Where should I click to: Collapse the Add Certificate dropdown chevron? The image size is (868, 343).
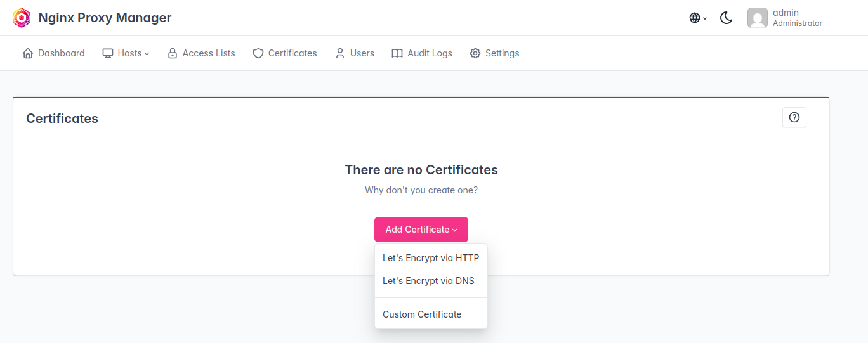pyautogui.click(x=455, y=230)
